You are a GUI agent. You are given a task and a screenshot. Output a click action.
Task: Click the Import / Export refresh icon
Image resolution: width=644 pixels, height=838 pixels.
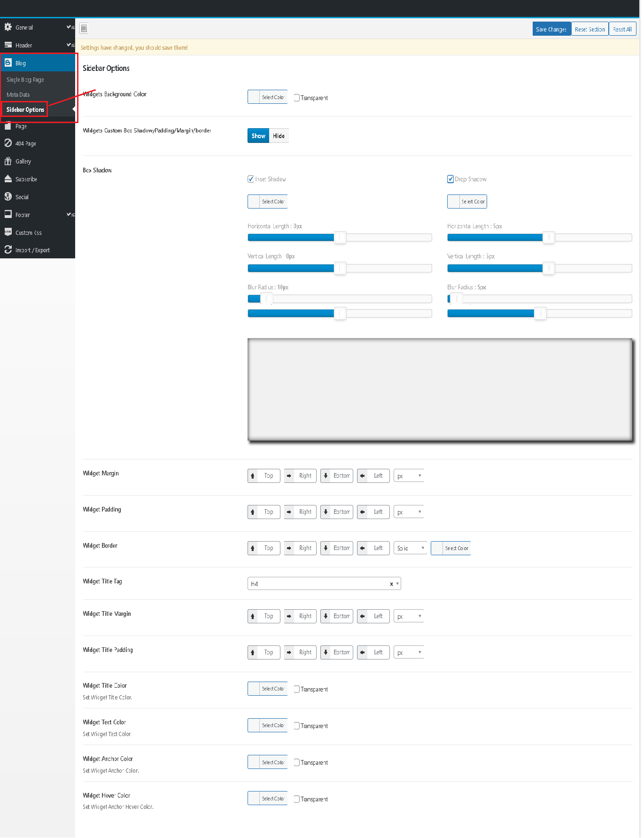8,250
